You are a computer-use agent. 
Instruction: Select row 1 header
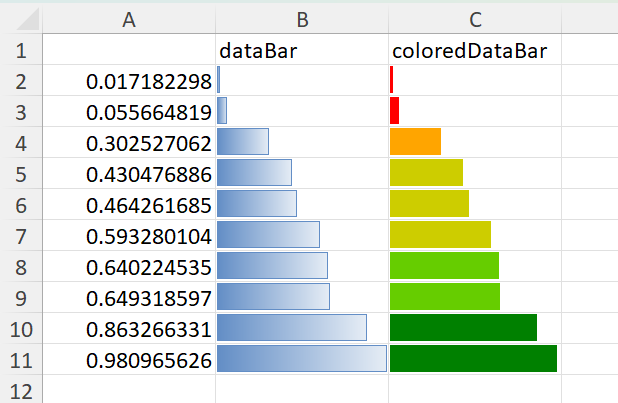click(21, 50)
